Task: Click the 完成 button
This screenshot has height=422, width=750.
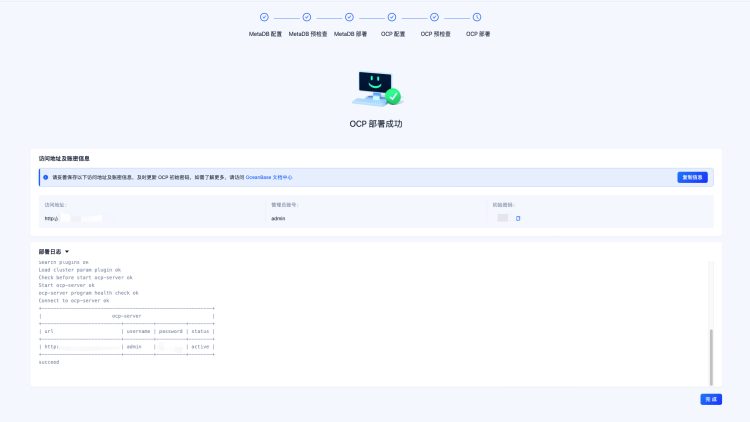Action: (711, 400)
